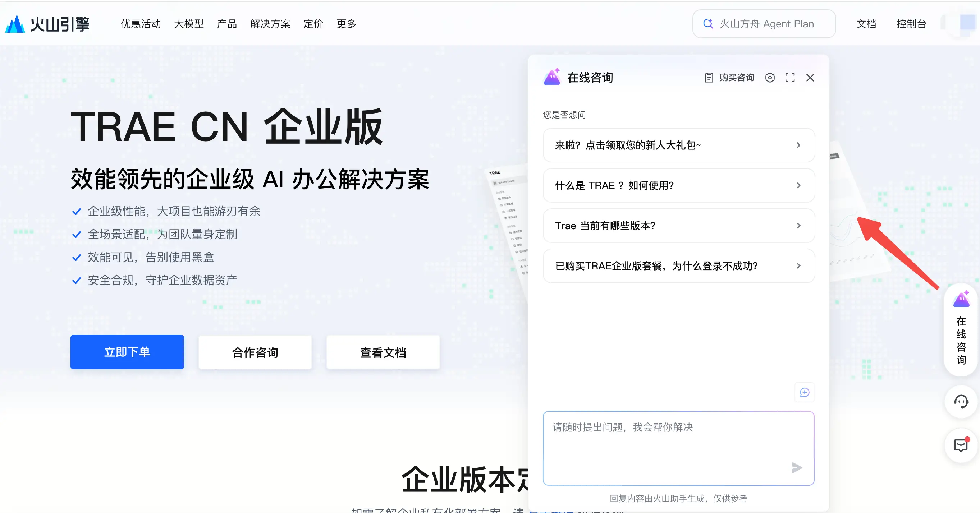Send the message with the arrow icon
Screen dimensions: 980x513
click(x=797, y=467)
